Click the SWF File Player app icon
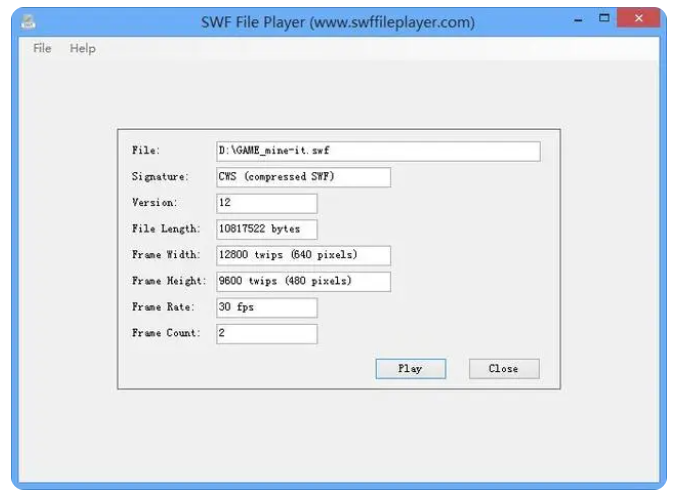Image resolution: width=679 pixels, height=498 pixels. 29,21
